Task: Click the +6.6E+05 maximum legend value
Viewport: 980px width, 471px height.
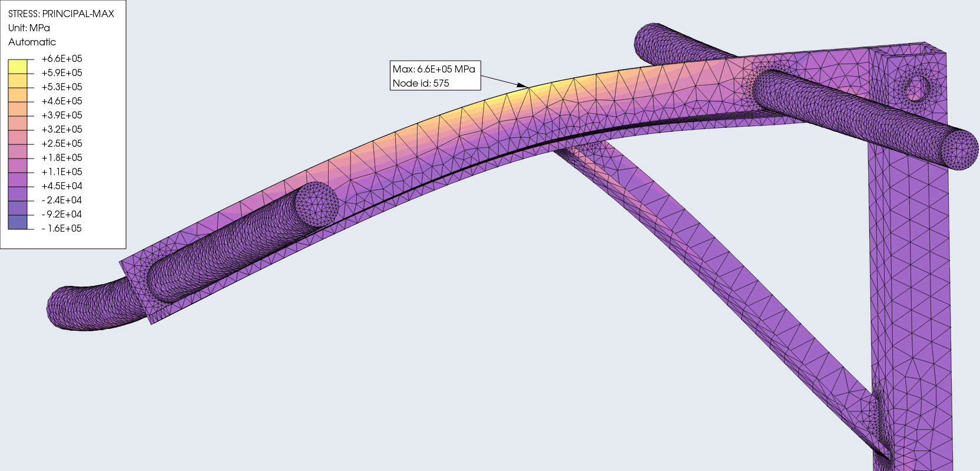Action: (x=62, y=58)
